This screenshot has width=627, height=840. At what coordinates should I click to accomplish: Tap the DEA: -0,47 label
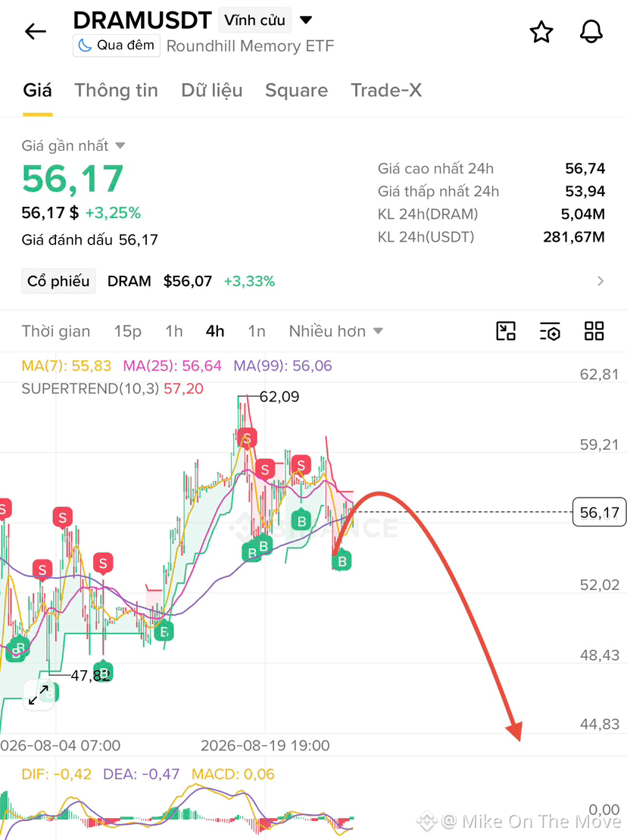pos(142,774)
